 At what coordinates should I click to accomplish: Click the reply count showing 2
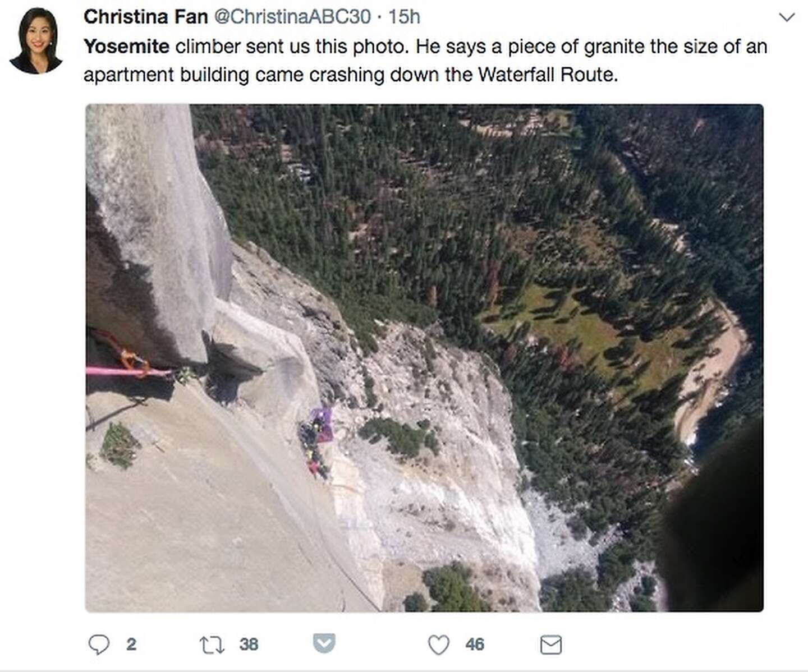[131, 645]
